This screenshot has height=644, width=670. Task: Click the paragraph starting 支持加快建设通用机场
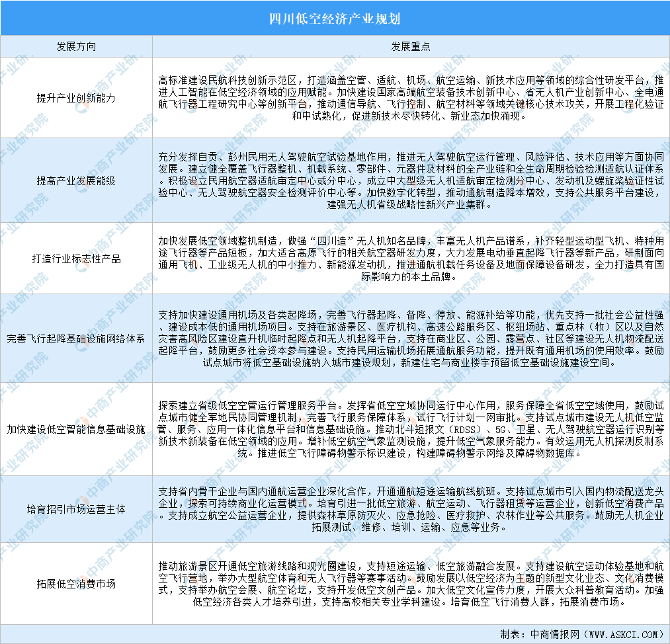411,339
